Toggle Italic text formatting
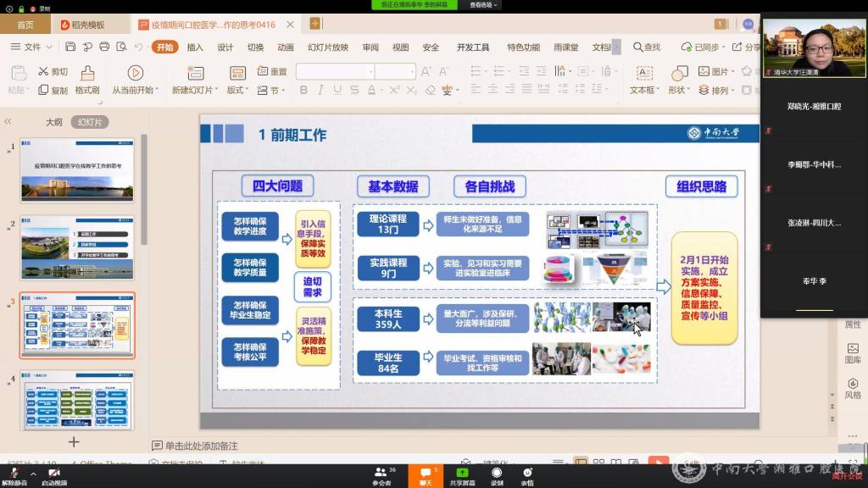Image resolution: width=868 pixels, height=488 pixels. coord(320,90)
